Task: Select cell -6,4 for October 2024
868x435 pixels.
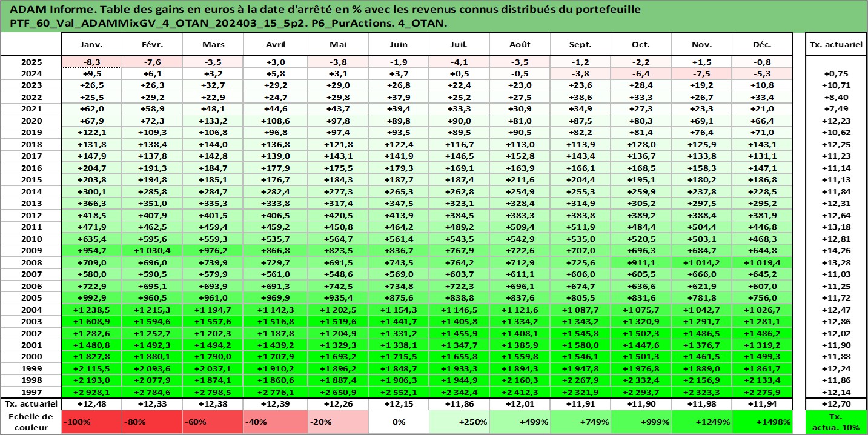Action: [x=641, y=73]
